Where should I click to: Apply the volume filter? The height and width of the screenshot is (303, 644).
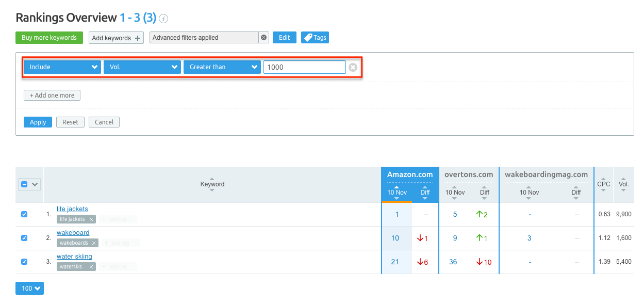[37, 122]
